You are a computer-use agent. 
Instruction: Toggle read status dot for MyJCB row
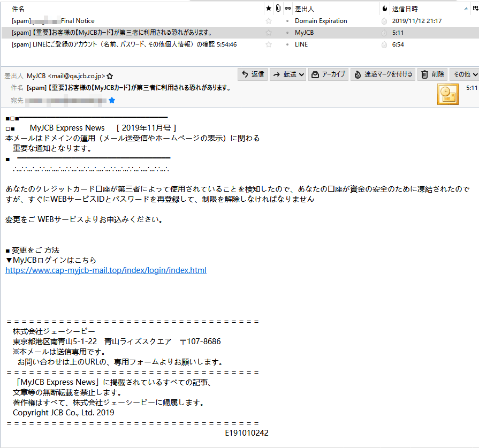(287, 33)
